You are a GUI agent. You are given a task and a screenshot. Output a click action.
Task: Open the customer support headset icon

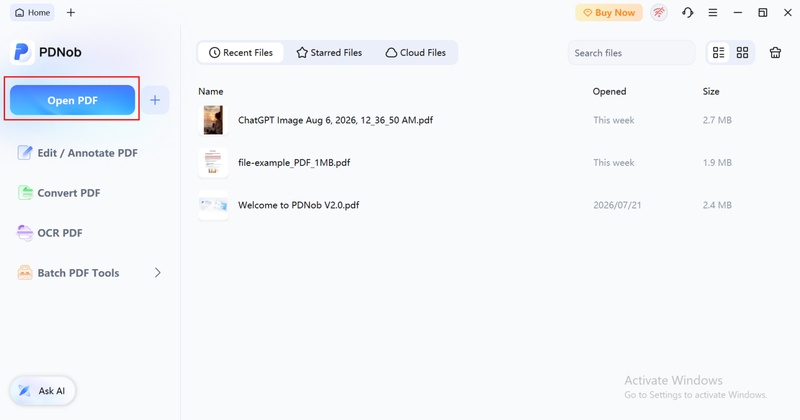pyautogui.click(x=687, y=13)
